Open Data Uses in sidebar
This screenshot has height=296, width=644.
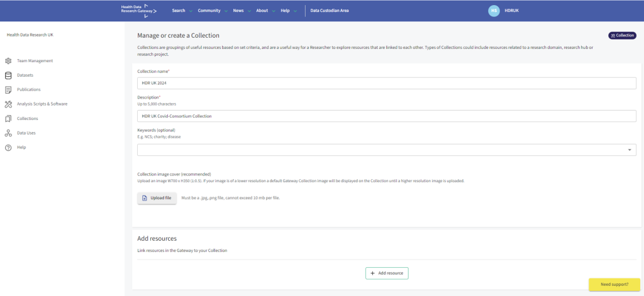26,133
